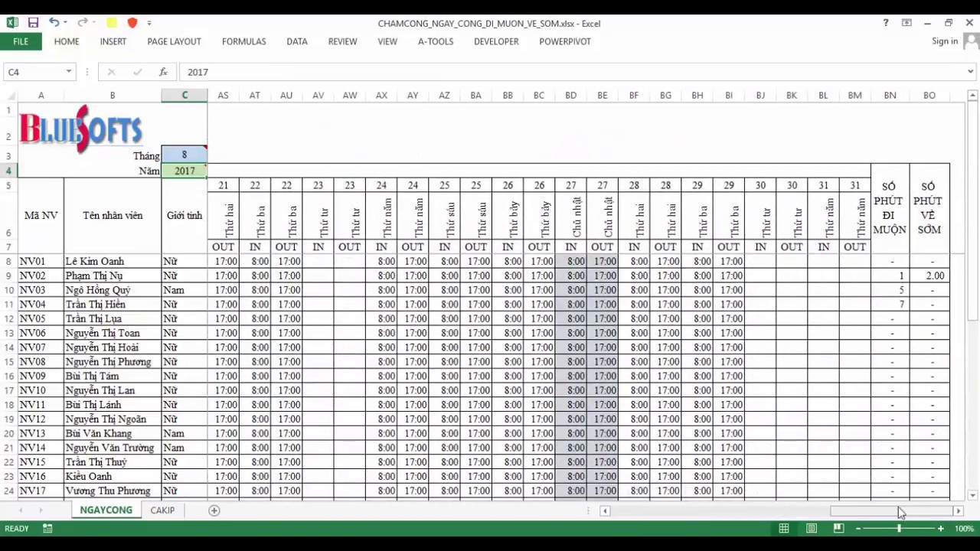Open Ribbon Display Options
This screenshot has height=551, width=980.
pyautogui.click(x=906, y=23)
